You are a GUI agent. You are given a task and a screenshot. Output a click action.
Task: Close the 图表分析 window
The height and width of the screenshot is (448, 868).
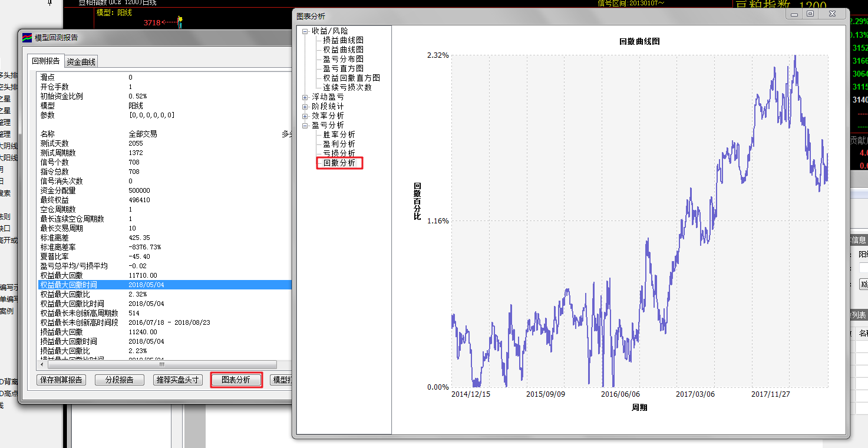pos(831,14)
